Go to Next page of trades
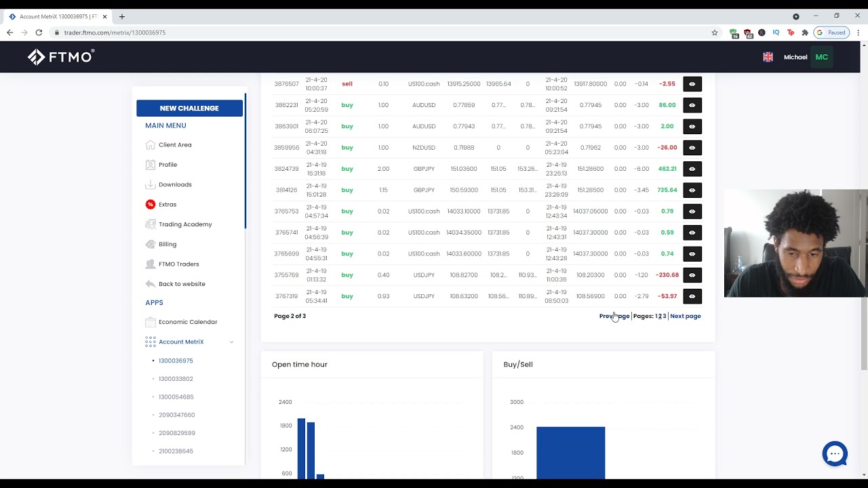This screenshot has height=488, width=868. tap(686, 316)
